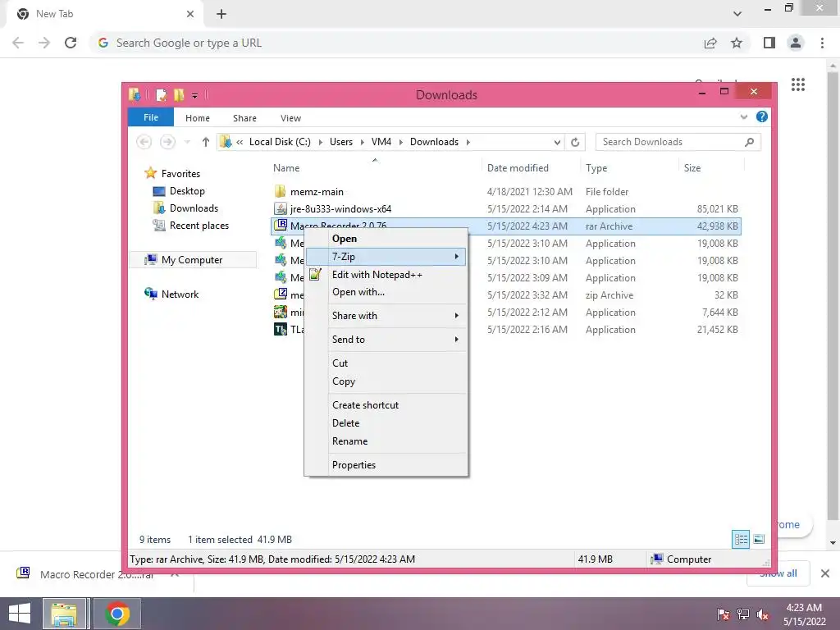
Task: Click the TL application icon
Action: point(281,329)
